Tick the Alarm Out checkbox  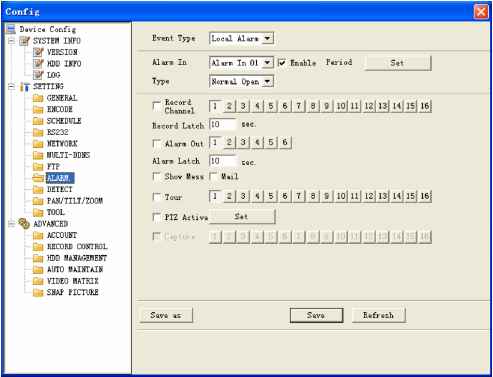pyautogui.click(x=156, y=143)
